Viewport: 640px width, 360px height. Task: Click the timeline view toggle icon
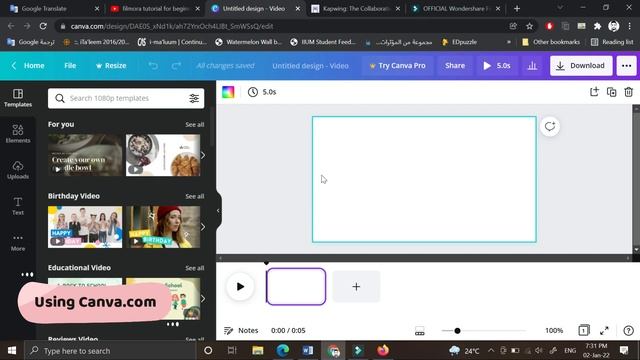pyautogui.click(x=420, y=331)
